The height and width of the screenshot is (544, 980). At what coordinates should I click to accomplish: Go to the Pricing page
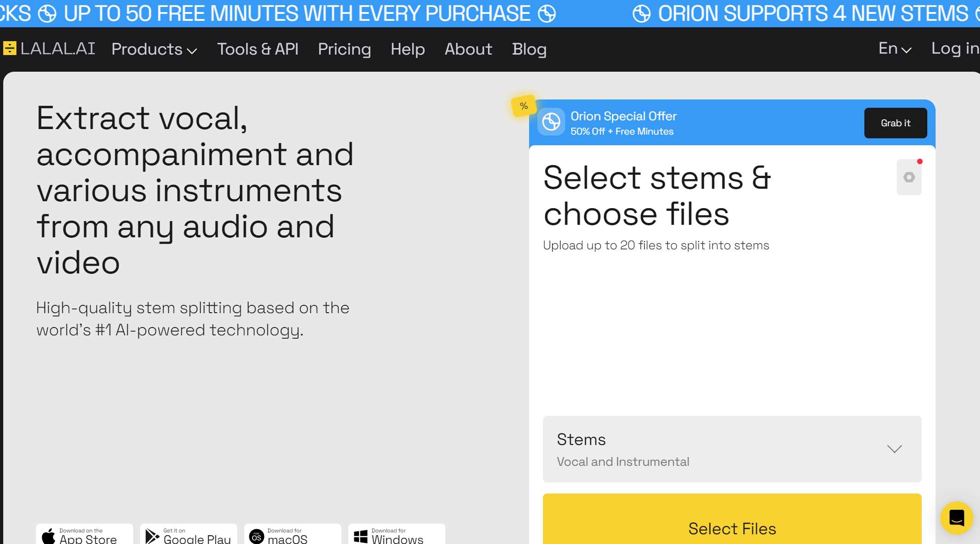[x=344, y=49]
